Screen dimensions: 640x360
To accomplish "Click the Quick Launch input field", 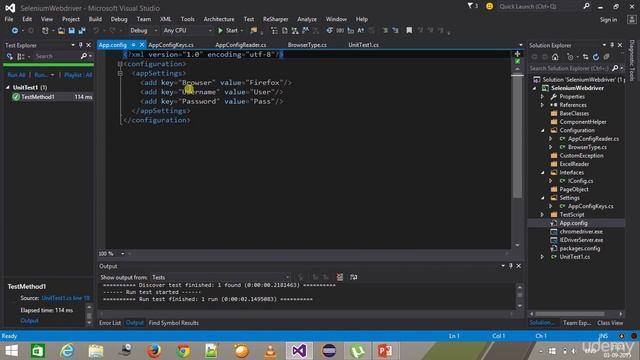I will point(539,7).
